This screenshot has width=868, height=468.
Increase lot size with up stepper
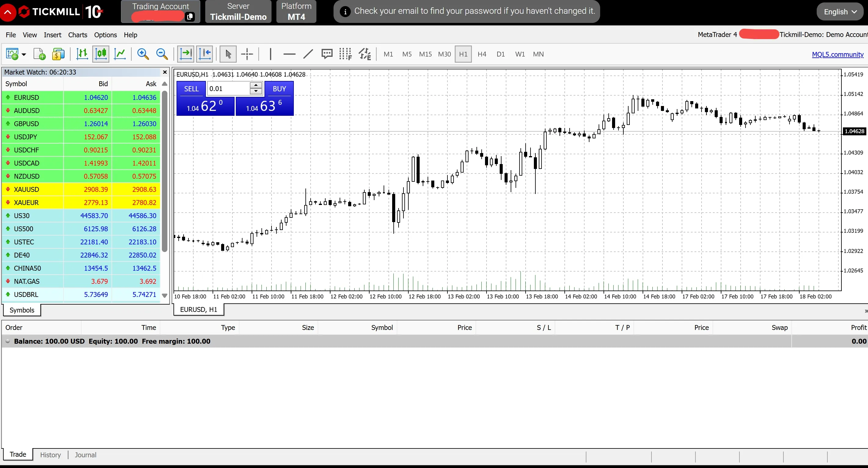(256, 85)
